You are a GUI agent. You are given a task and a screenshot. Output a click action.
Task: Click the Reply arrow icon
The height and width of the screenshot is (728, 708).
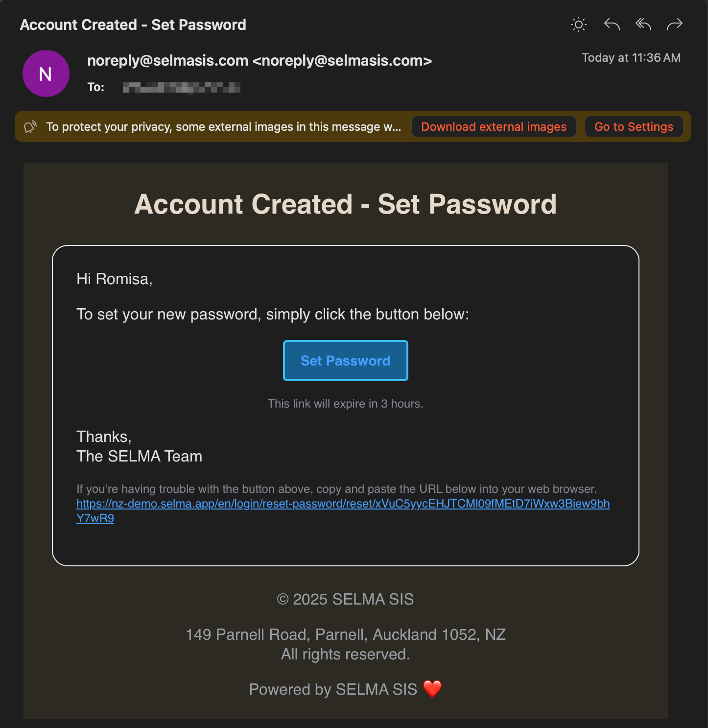[612, 24]
